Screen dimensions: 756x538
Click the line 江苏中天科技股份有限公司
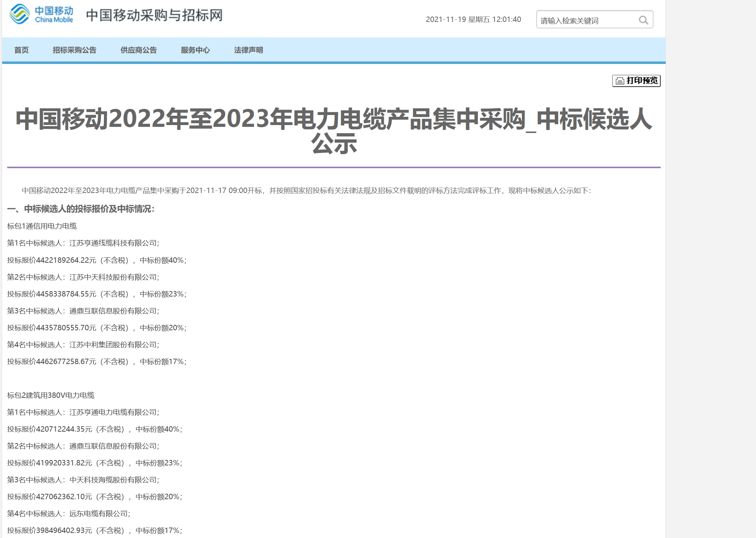tap(83, 277)
